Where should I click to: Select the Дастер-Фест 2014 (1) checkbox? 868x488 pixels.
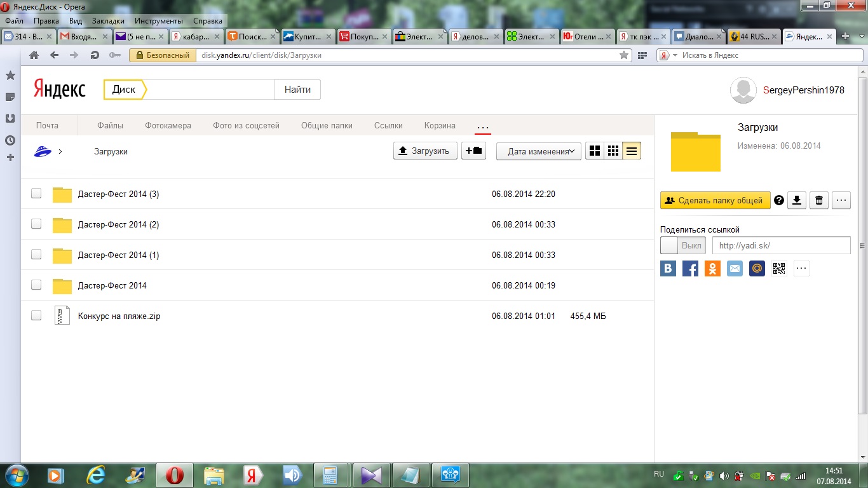point(36,254)
